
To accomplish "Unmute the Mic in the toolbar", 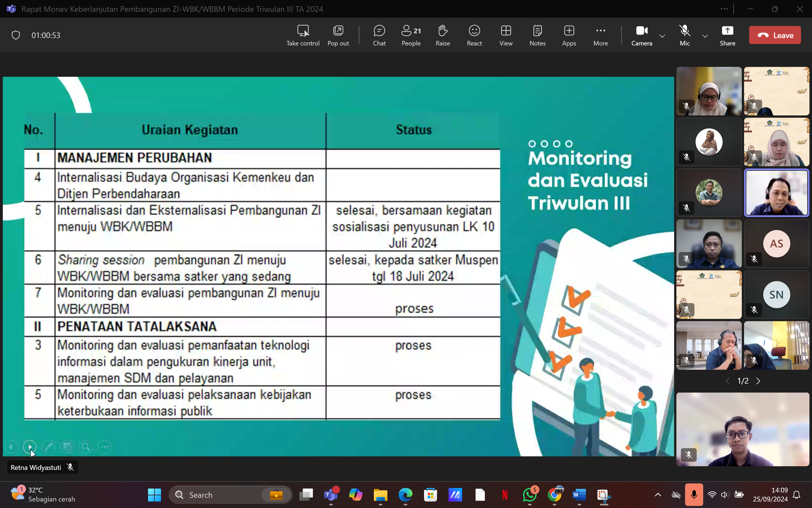I will tap(685, 35).
